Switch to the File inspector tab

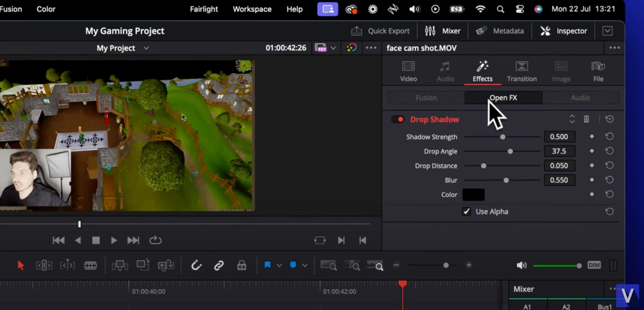coord(598,72)
